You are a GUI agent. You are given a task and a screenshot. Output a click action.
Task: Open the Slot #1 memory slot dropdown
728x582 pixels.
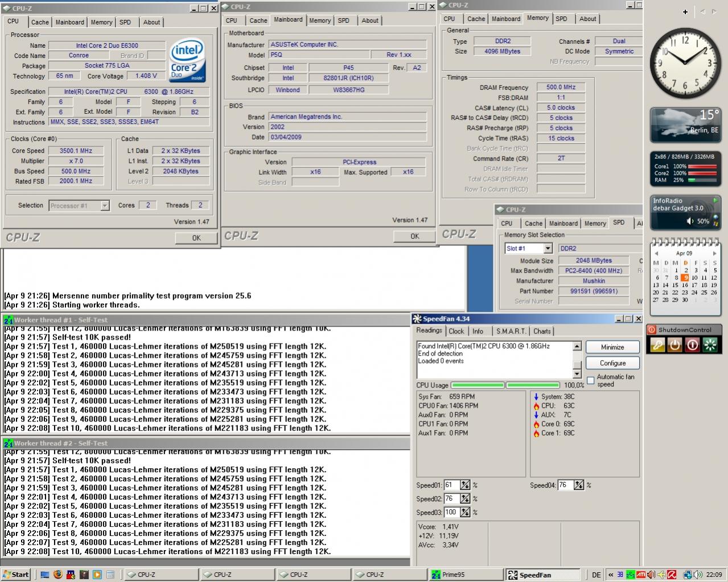point(548,249)
